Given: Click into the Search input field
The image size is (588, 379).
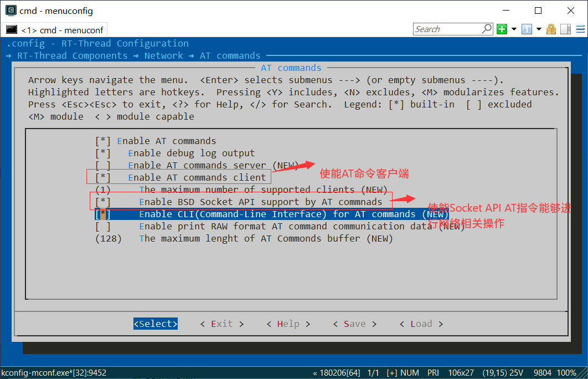Looking at the screenshot, I should (x=447, y=29).
